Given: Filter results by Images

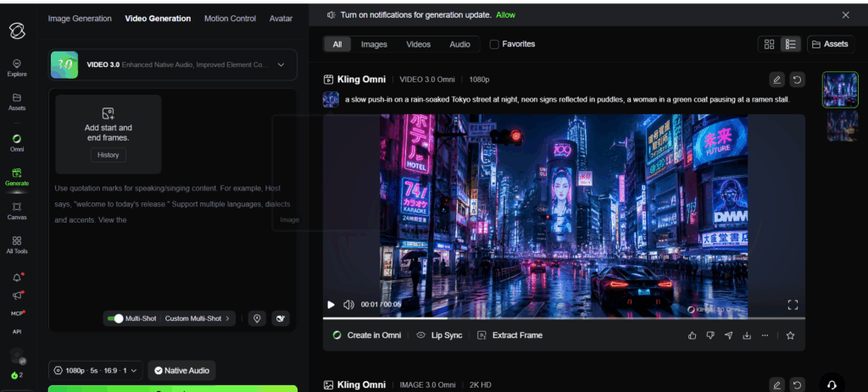Looking at the screenshot, I should point(374,44).
